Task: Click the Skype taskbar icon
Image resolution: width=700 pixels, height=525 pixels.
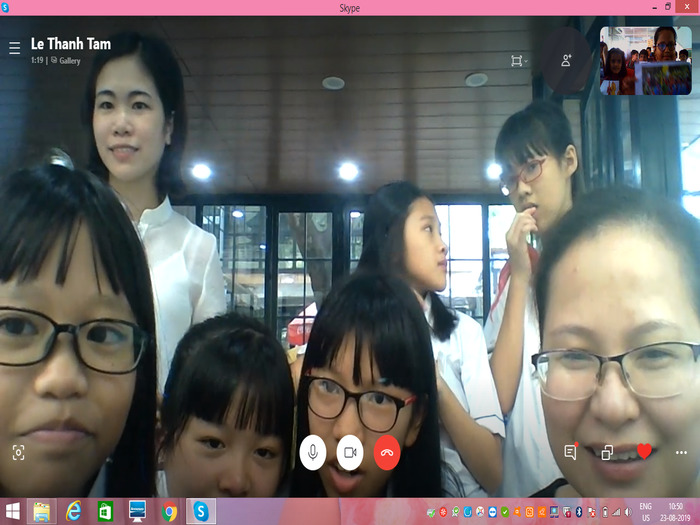Action: click(x=201, y=512)
